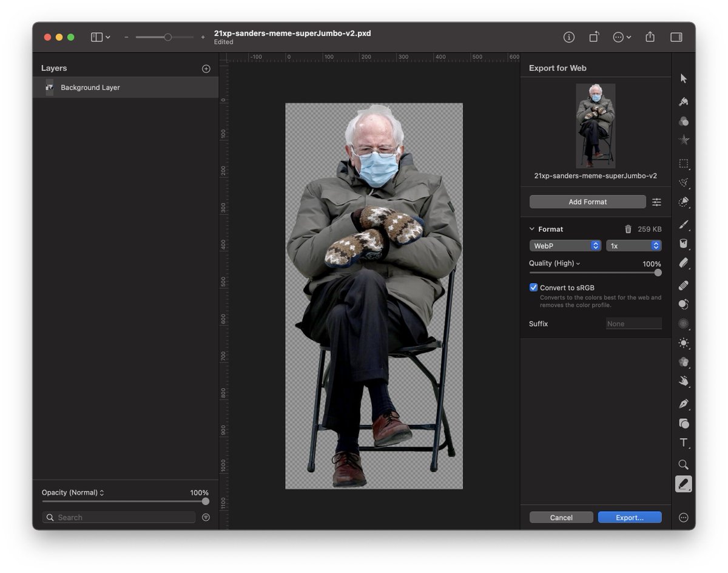Viewport: 728px width, 573px height.
Task: Click the export Quality slider handle
Action: (x=658, y=273)
